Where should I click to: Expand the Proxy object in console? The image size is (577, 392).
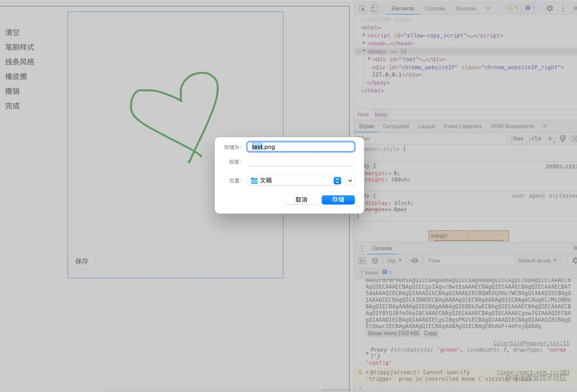click(x=367, y=353)
